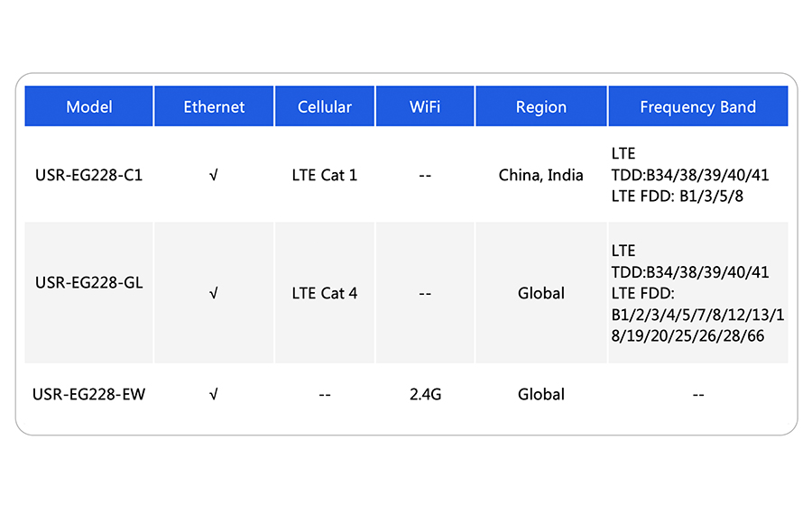Click Ethernet checkmark for USR-EG228-EW
This screenshot has height=522, width=812.
[214, 394]
